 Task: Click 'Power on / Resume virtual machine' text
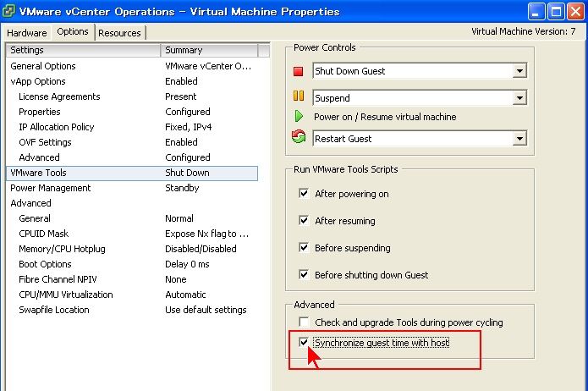pyautogui.click(x=385, y=117)
